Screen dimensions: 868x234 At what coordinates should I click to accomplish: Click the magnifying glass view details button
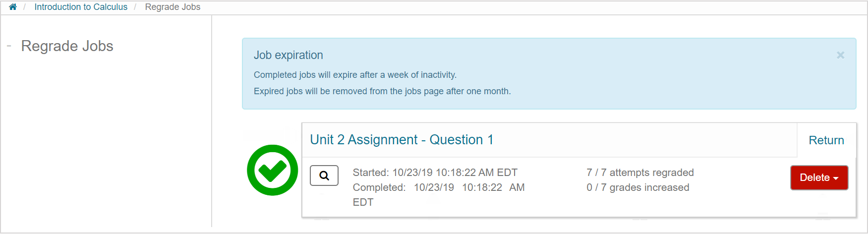click(x=324, y=175)
